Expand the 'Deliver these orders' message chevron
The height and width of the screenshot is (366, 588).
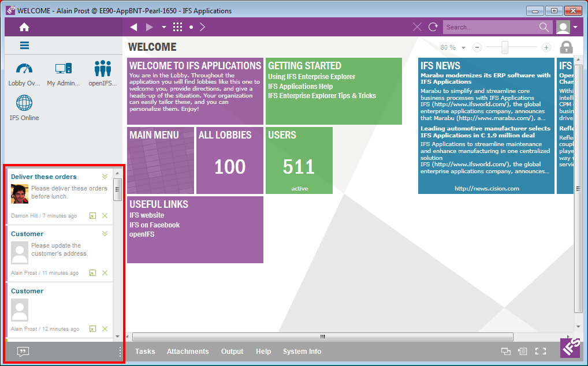click(x=105, y=177)
